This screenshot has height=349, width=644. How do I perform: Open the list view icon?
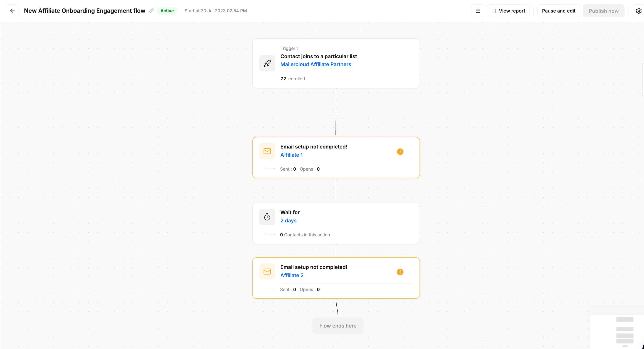tap(477, 11)
